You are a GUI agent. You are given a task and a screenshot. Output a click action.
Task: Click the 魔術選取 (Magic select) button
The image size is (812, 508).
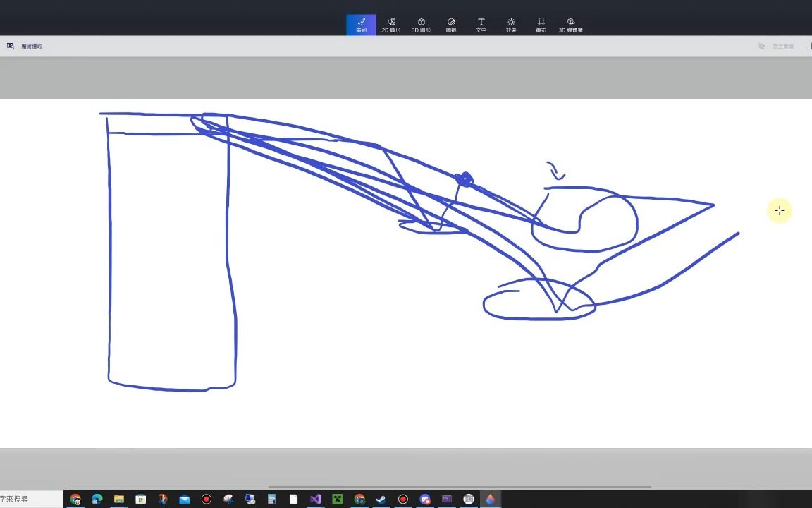pyautogui.click(x=25, y=46)
